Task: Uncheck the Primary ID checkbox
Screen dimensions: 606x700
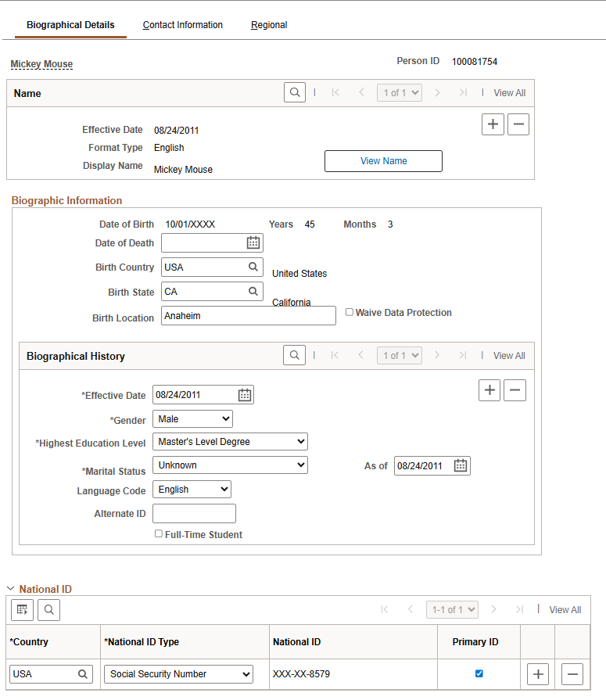Action: coord(479,673)
